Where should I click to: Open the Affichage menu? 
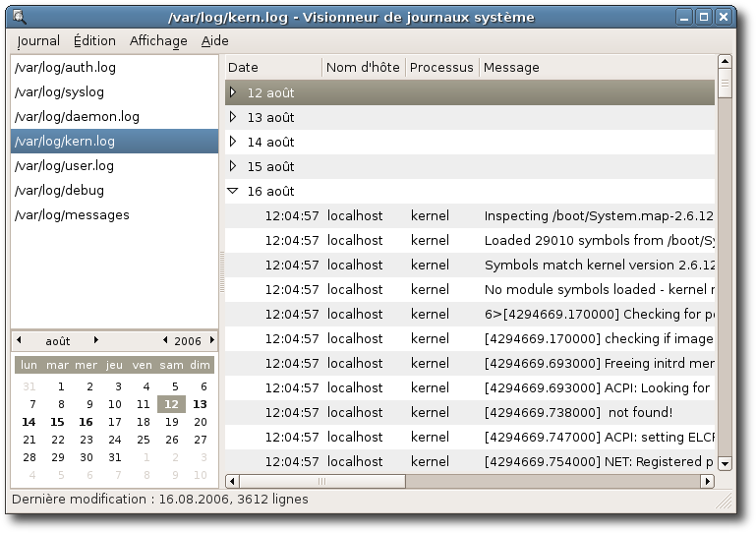coord(158,41)
